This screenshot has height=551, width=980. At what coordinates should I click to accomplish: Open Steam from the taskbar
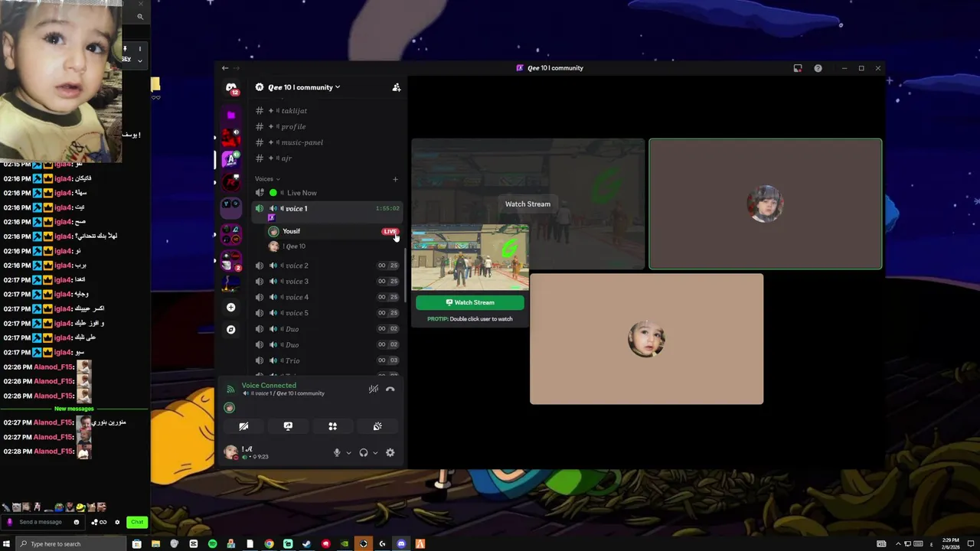[x=306, y=544]
